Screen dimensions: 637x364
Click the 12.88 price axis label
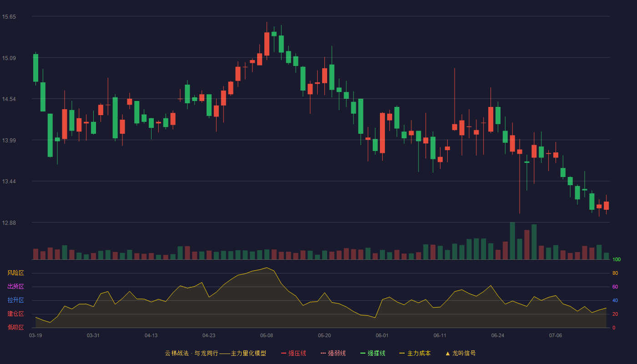pyautogui.click(x=9, y=223)
